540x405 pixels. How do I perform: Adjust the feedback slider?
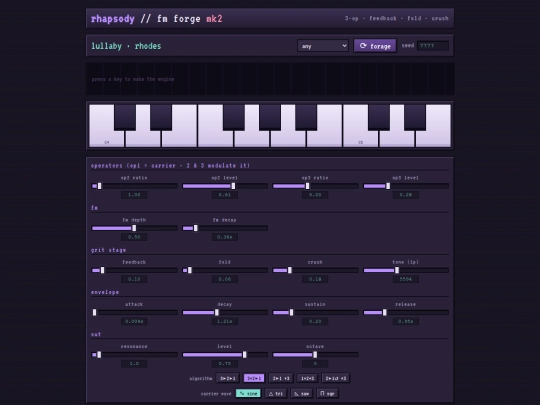tap(134, 270)
